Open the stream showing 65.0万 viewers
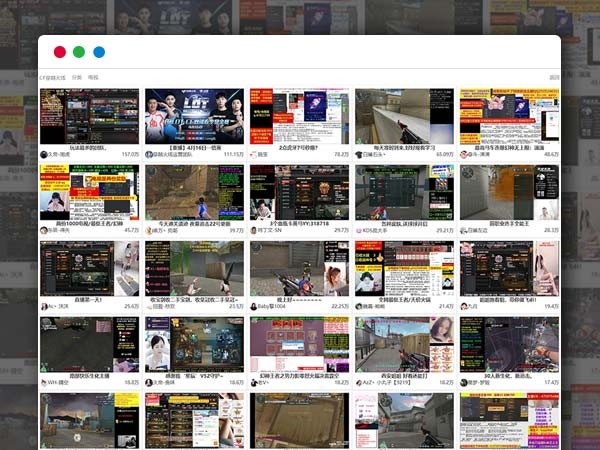This screenshot has width=600, height=450. 404,116
